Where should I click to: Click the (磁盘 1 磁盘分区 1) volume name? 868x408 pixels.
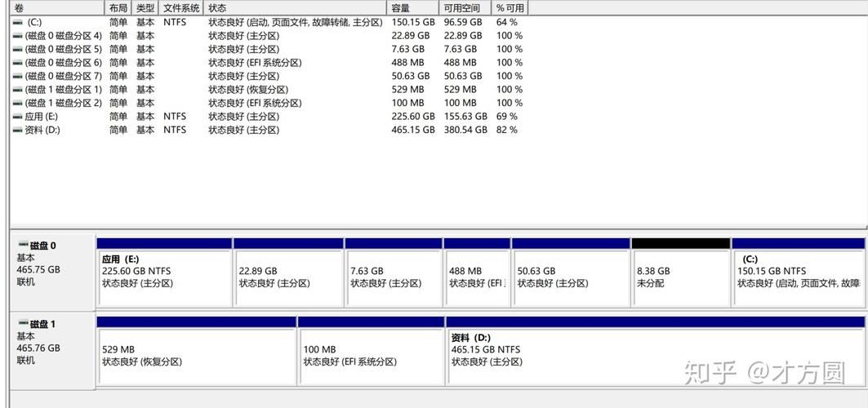point(64,90)
